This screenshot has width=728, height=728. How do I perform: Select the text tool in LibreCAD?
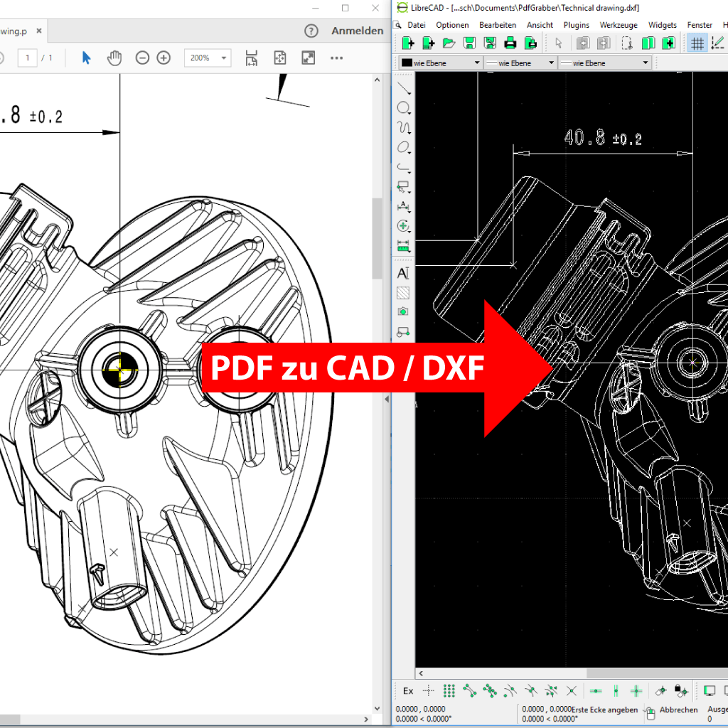(x=403, y=273)
